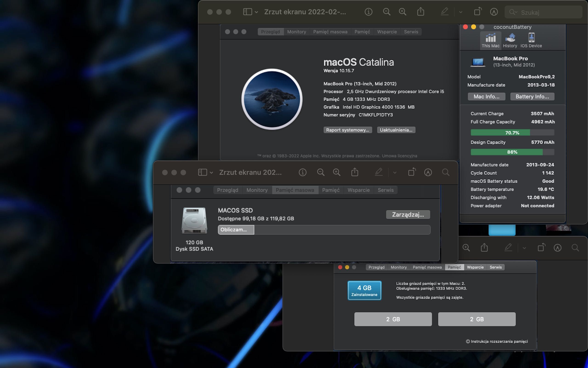Rotate image in middle Preview window
Screen dimensions: 588x368
[412, 172]
